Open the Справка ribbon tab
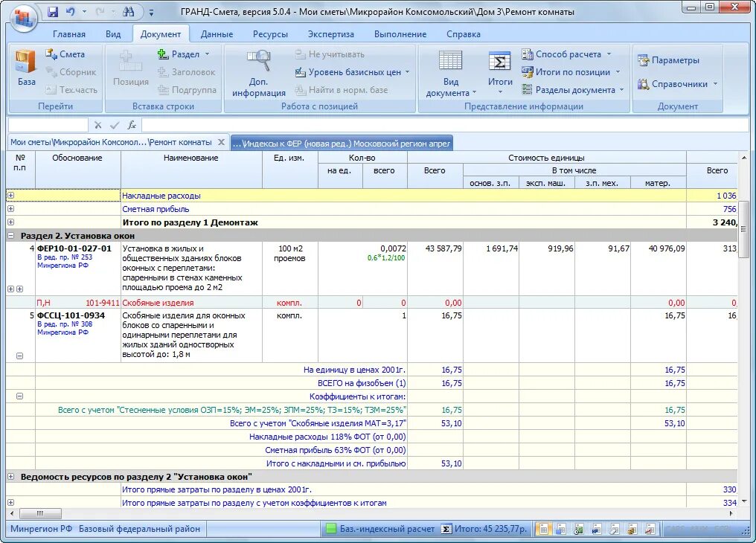Viewport: 756px width, 543px height. (463, 34)
